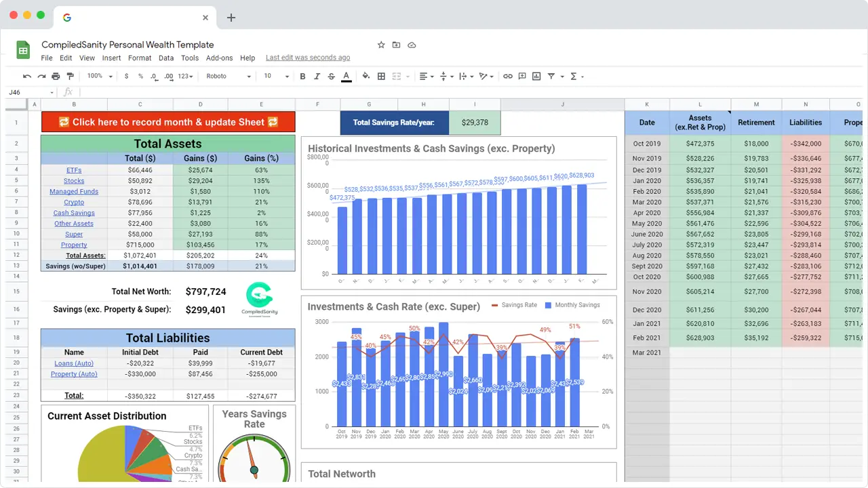
Task: Open the Crypto link in Total Assets
Action: coord(74,203)
